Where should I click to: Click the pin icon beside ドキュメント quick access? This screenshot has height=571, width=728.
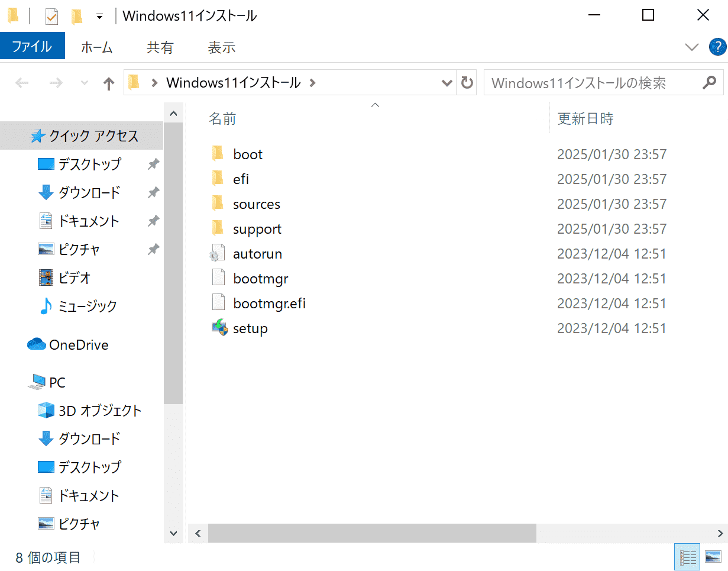tap(153, 221)
